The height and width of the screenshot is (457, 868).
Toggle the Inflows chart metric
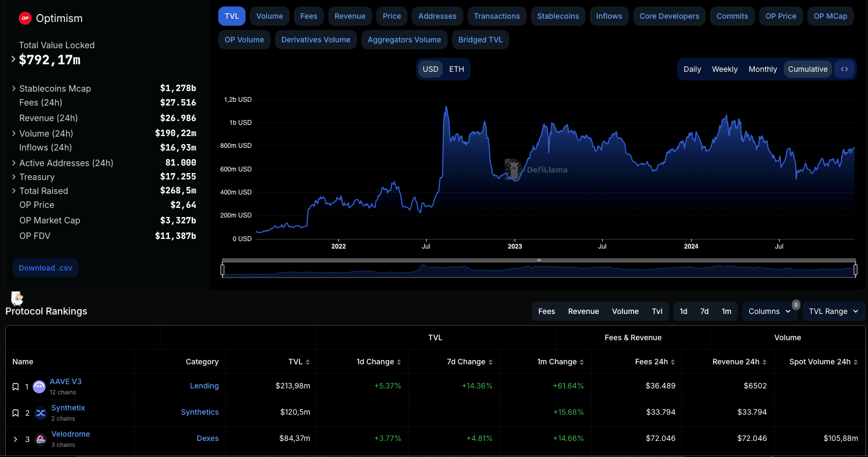[609, 16]
